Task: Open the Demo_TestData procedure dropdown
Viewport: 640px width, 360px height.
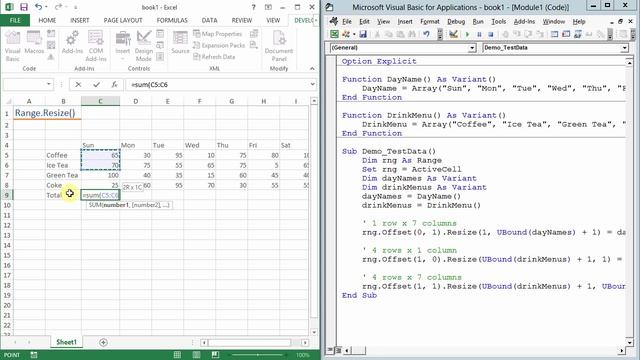Action: click(624, 48)
